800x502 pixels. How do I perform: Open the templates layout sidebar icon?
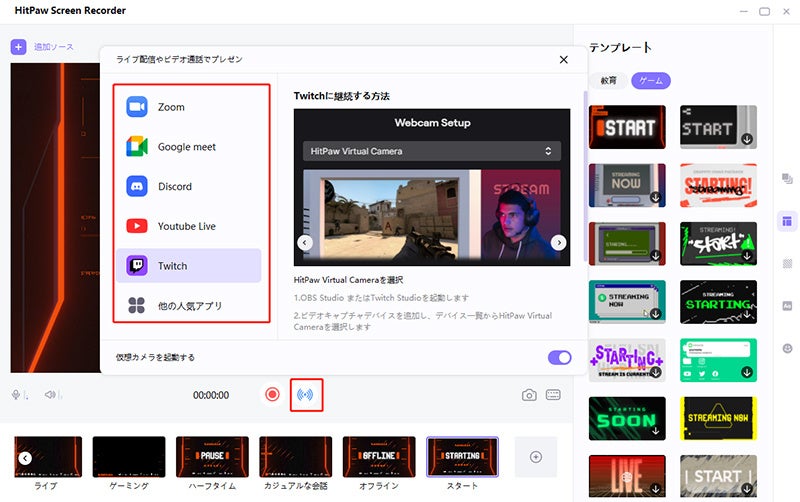coord(787,221)
